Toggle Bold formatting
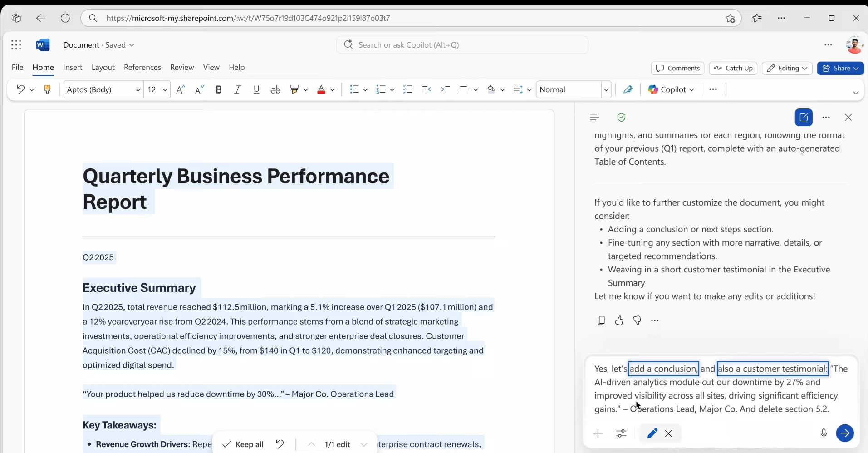This screenshot has width=868, height=453. click(x=219, y=89)
